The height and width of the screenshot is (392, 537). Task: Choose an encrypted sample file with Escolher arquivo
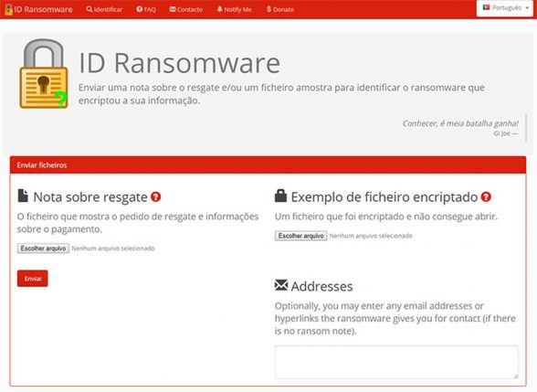(301, 236)
